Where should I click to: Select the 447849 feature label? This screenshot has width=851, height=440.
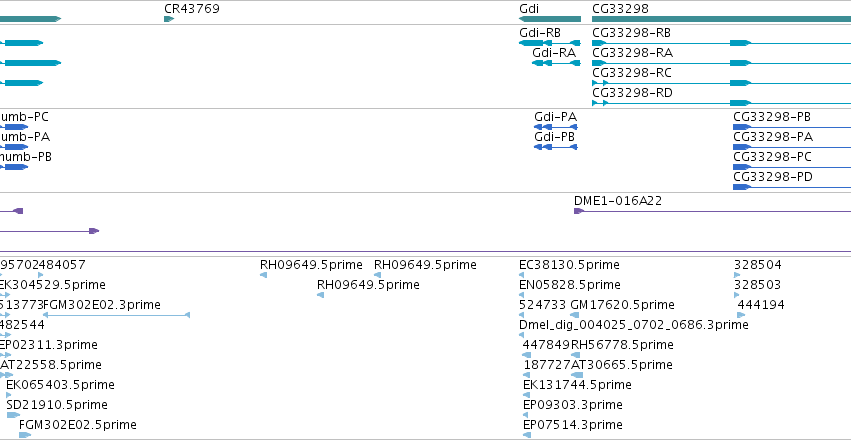coord(546,345)
